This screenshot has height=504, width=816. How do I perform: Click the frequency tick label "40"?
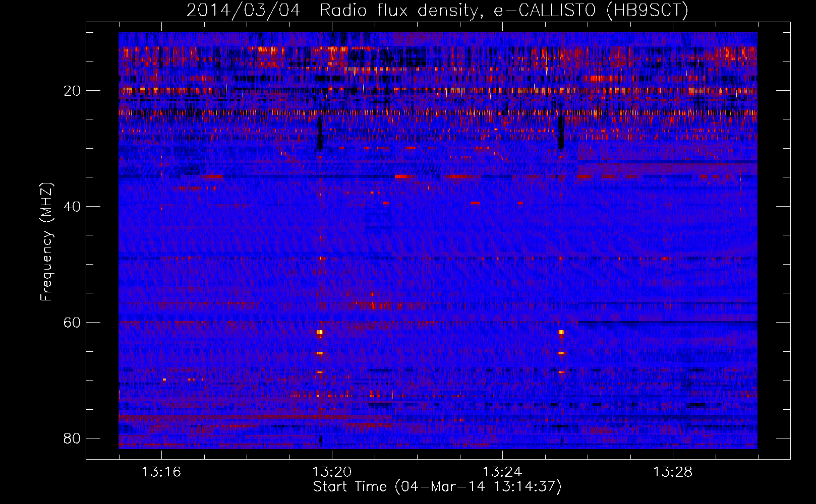click(x=72, y=207)
